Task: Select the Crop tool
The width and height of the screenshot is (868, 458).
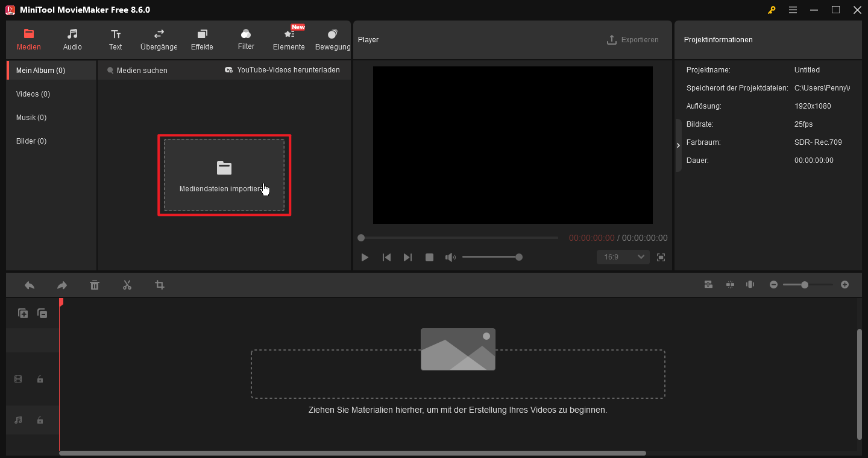Action: [x=160, y=284]
